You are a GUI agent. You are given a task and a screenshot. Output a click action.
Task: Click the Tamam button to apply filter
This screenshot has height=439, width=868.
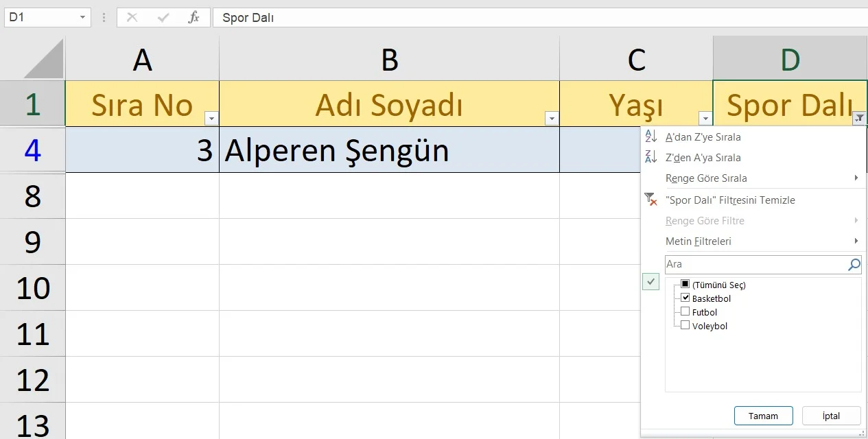coord(763,415)
